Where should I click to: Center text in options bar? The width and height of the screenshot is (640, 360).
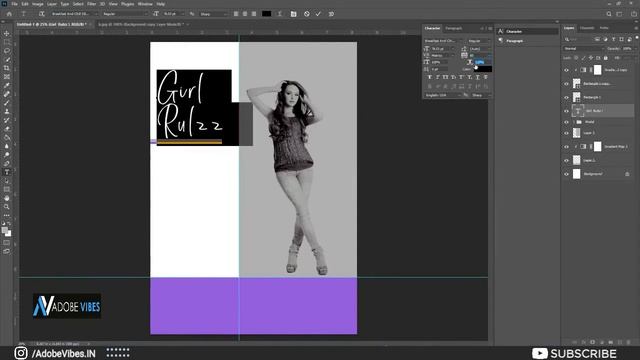click(x=245, y=14)
